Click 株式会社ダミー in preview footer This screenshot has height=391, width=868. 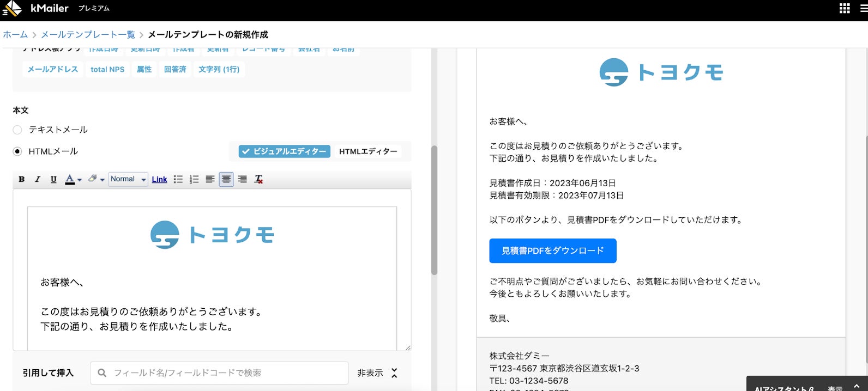(520, 356)
